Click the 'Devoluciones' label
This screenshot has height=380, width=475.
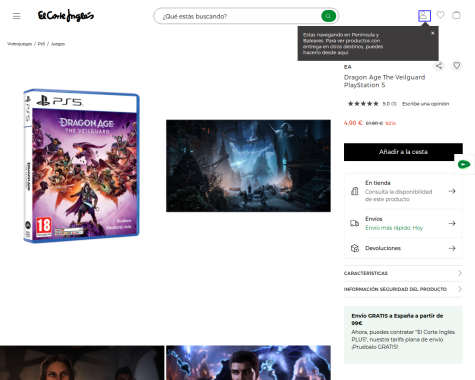pos(383,248)
